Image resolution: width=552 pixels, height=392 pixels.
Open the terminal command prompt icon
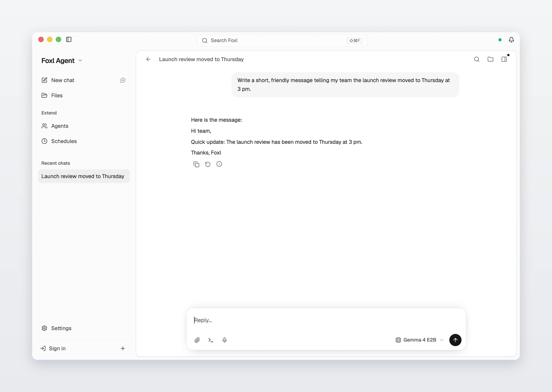(x=211, y=340)
